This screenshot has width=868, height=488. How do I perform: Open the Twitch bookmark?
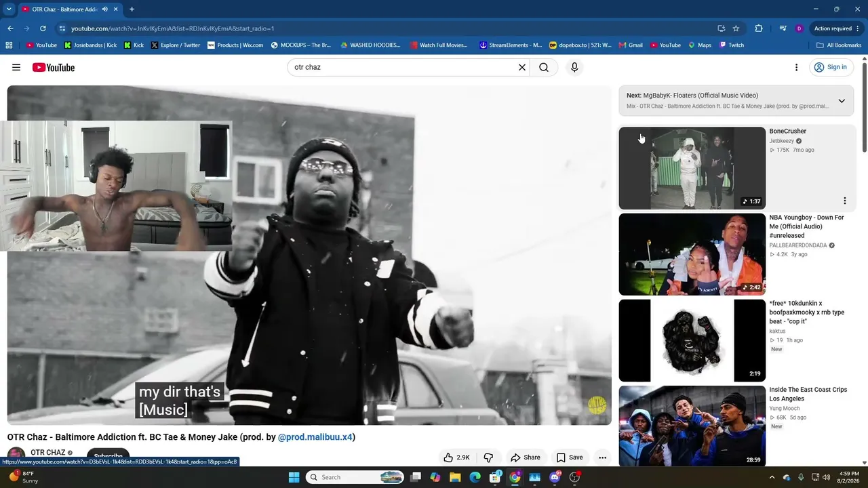[x=732, y=45]
